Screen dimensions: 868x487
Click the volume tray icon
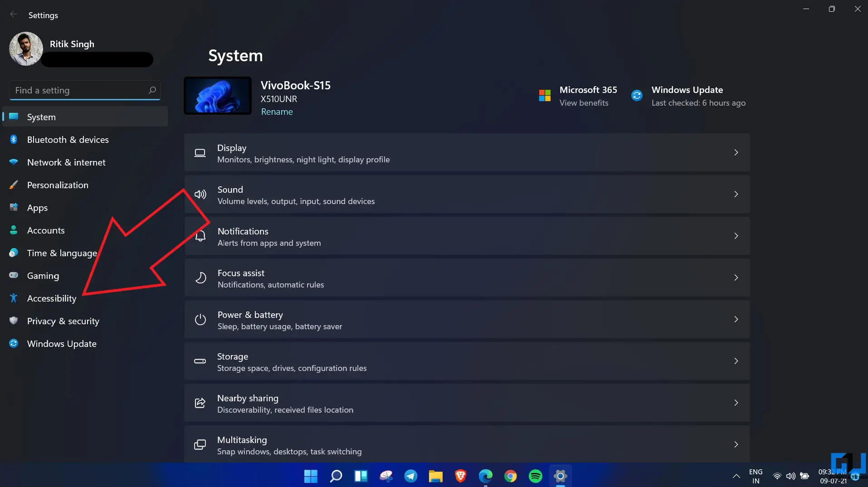pos(790,476)
